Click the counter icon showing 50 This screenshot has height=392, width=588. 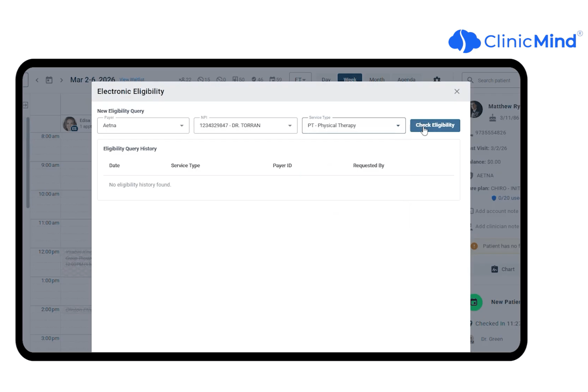tap(238, 79)
